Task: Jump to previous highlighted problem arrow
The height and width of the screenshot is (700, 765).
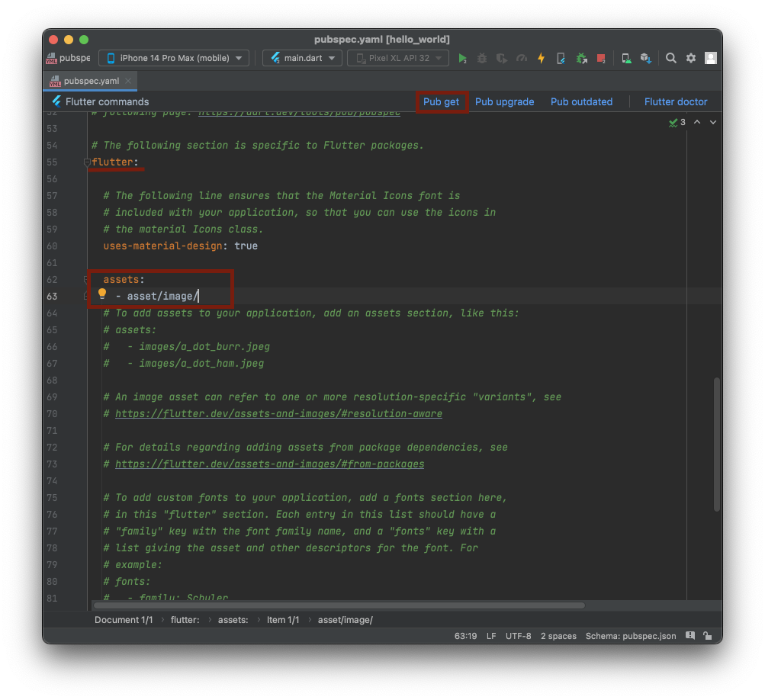Action: click(x=697, y=122)
